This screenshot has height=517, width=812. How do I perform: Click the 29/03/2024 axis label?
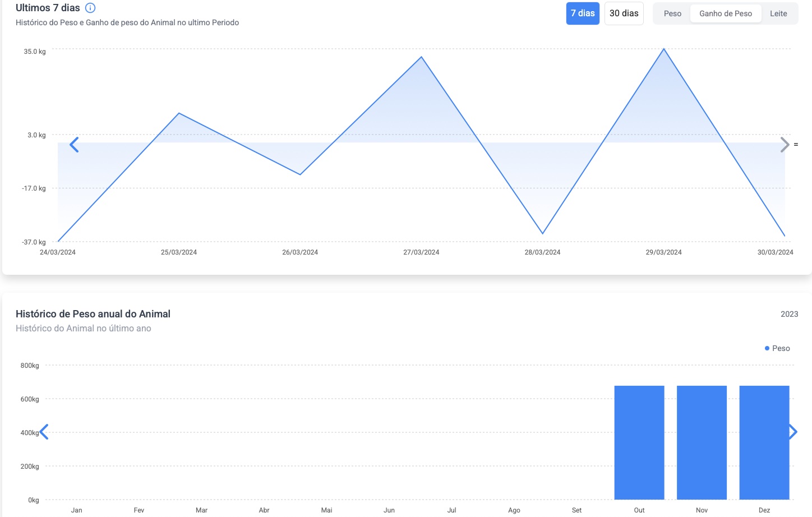[x=663, y=252]
